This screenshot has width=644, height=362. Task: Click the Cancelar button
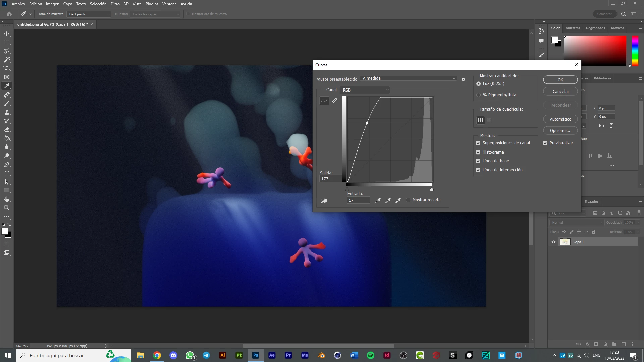pos(560,92)
